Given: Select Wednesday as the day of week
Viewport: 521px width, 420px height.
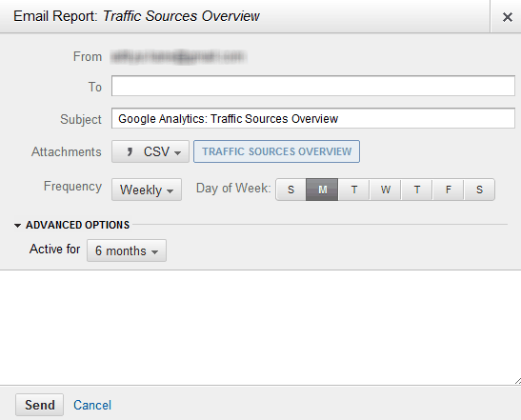Looking at the screenshot, I should point(386,190).
